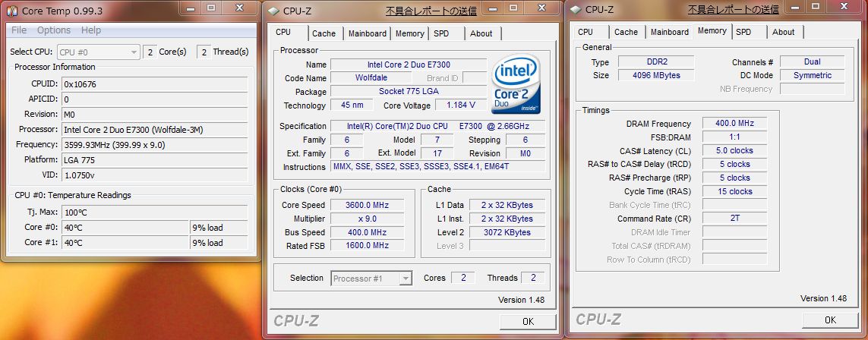Image resolution: width=868 pixels, height=340 pixels.
Task: Click the Package value Socket 775 LGA
Action: tap(409, 92)
